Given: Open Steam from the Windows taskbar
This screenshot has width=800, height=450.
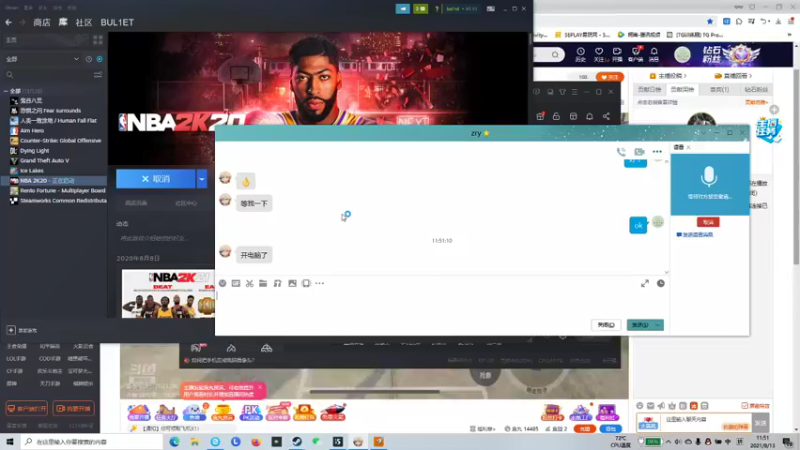Looking at the screenshot, I should pos(297,441).
